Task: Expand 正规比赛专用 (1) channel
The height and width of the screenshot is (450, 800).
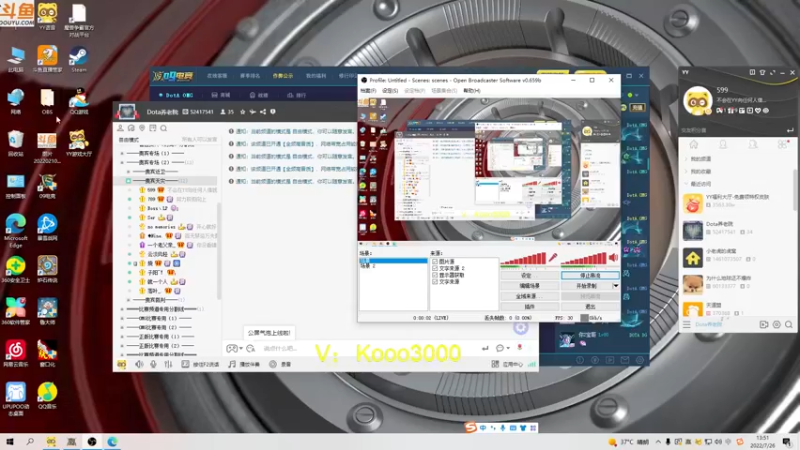Action: click(x=122, y=337)
